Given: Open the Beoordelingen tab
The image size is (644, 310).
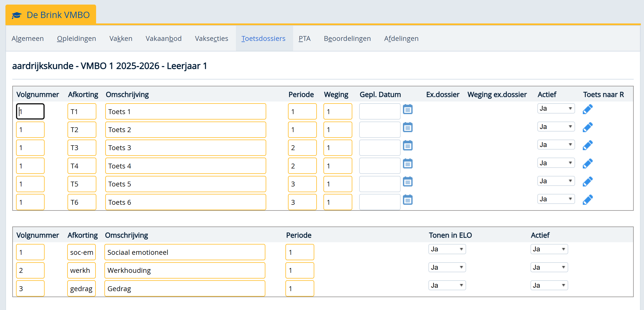Looking at the screenshot, I should point(347,39).
